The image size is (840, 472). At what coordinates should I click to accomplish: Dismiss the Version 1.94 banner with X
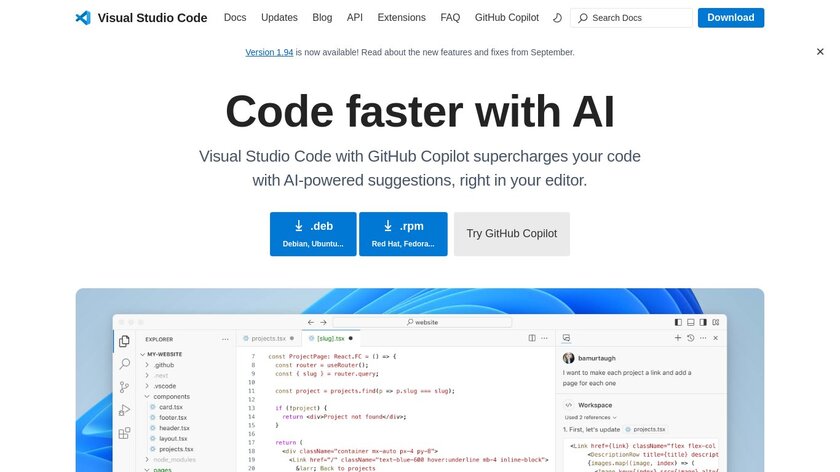tap(820, 51)
